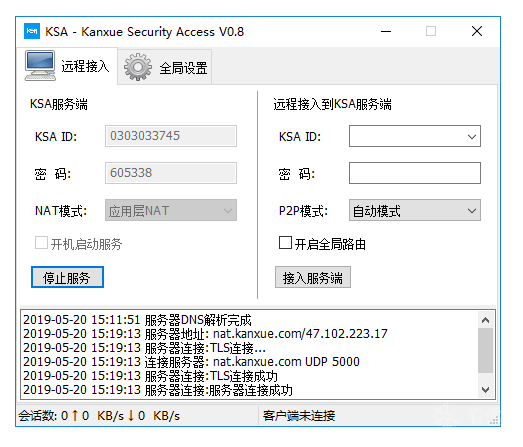Click the 接入服务端 button
Screen dimensions: 523x447
coord(313,277)
